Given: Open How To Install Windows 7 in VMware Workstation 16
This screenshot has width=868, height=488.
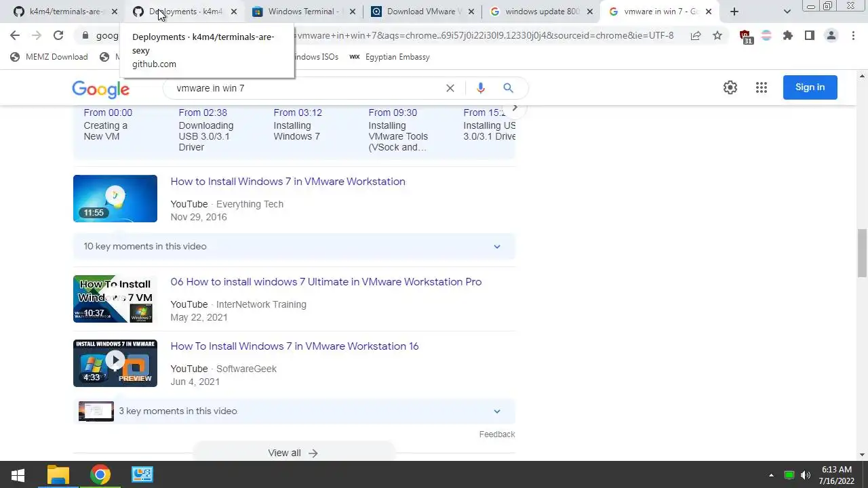Looking at the screenshot, I should pos(294,346).
